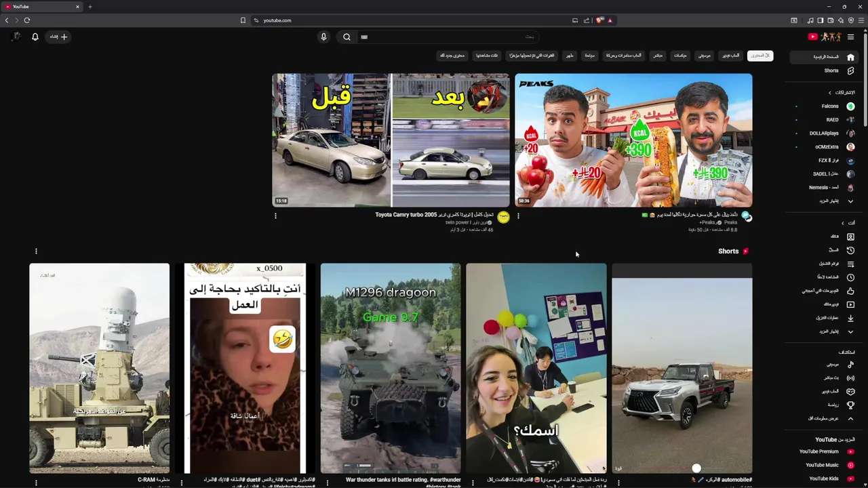The width and height of the screenshot is (868, 488).
Task: Click the YouTube logo
Action: (x=825, y=37)
